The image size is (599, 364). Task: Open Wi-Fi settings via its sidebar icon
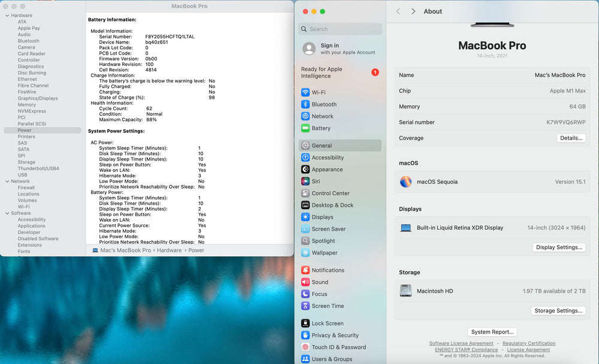(305, 92)
